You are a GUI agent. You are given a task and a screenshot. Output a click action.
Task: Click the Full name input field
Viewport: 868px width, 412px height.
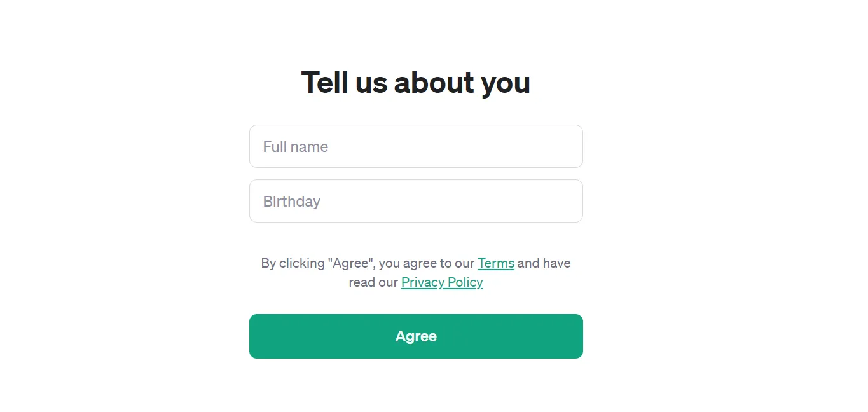pyautogui.click(x=416, y=146)
